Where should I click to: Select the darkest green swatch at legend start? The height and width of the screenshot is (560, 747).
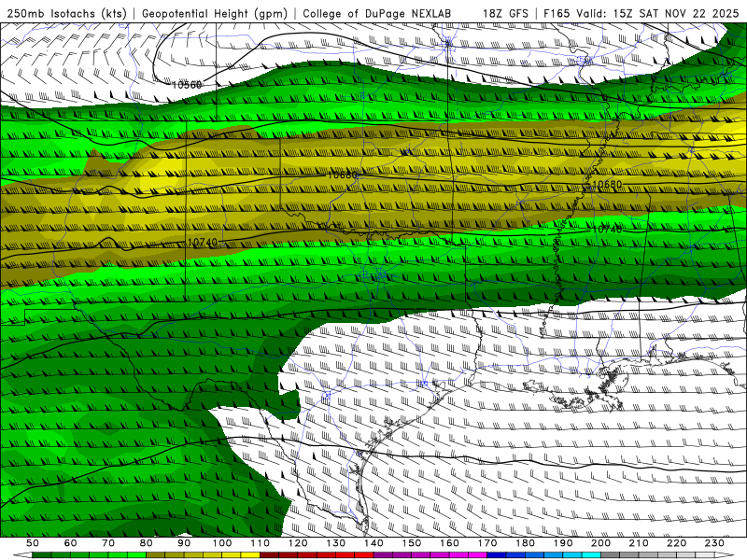(x=41, y=555)
